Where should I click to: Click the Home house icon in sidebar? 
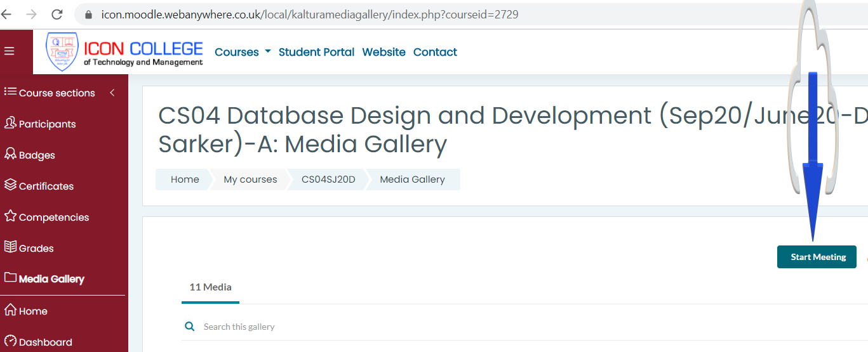pyautogui.click(x=10, y=310)
